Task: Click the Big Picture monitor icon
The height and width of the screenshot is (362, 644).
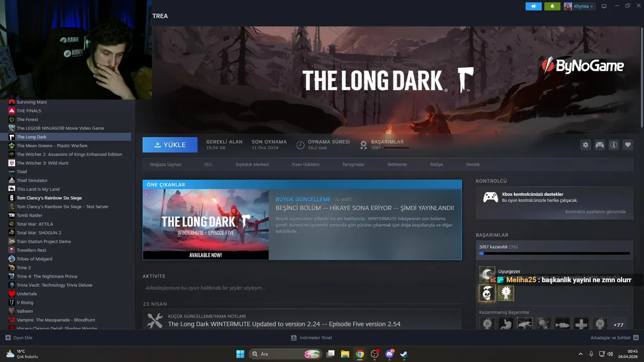Action: click(x=604, y=6)
